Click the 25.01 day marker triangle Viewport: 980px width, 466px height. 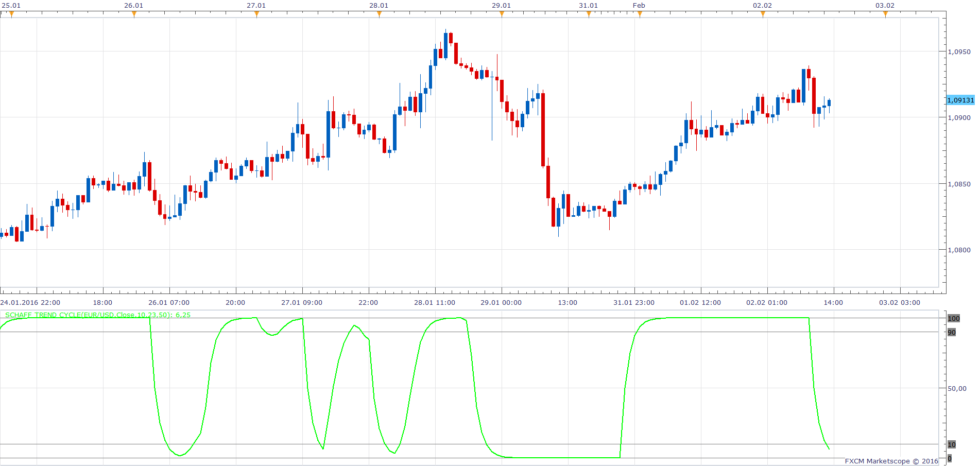(x=11, y=14)
